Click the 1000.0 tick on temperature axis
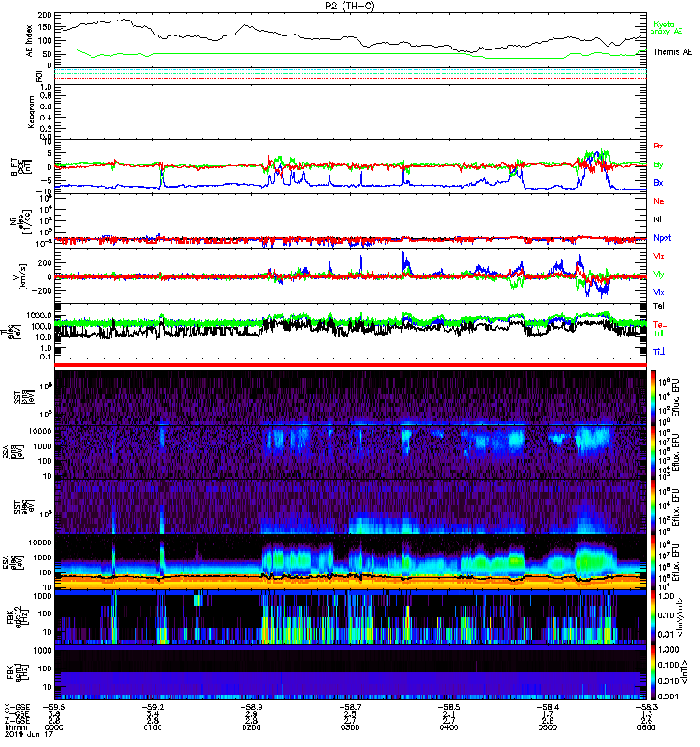Viewport: 700px width, 747px height. click(39, 316)
